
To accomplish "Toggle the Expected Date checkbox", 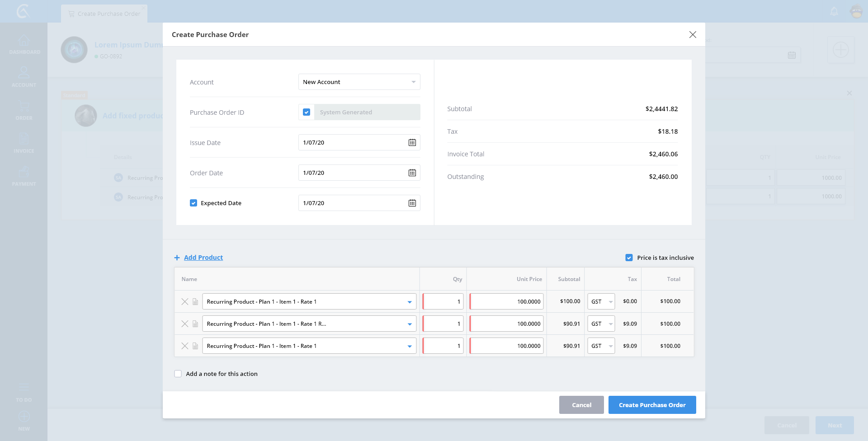I will 193,203.
